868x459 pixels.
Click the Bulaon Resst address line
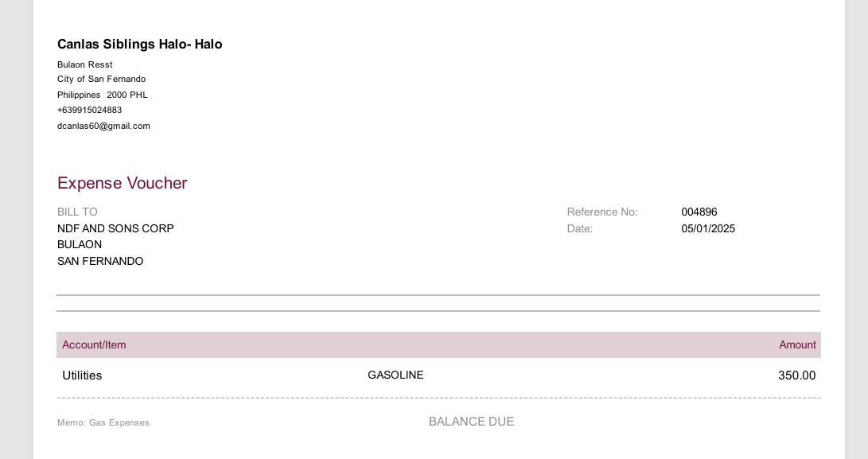[x=84, y=64]
